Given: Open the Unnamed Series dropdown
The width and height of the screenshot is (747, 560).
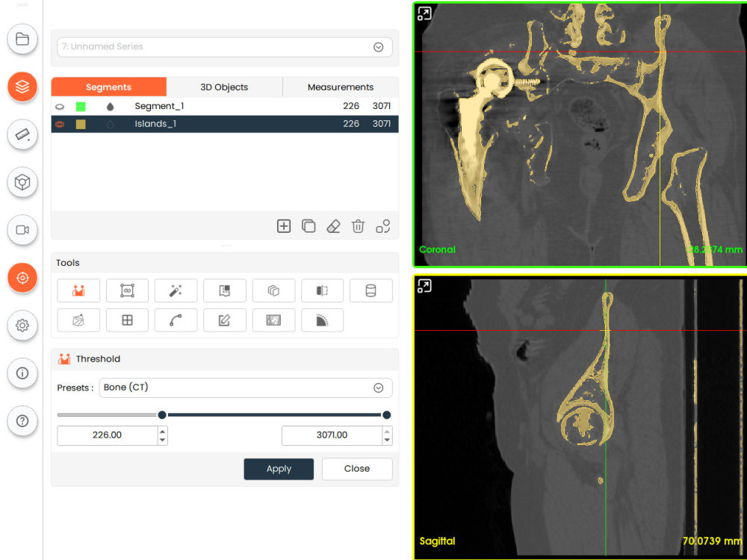Looking at the screenshot, I should 379,46.
